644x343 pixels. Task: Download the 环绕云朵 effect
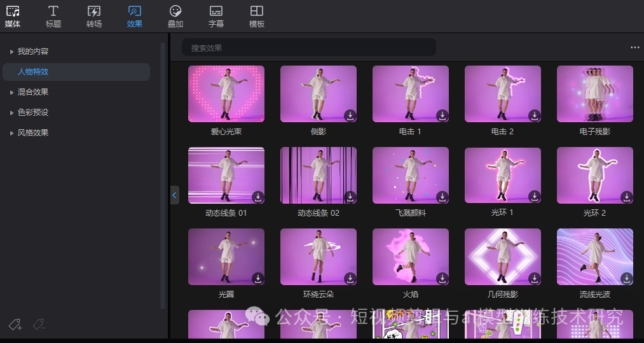tap(350, 279)
